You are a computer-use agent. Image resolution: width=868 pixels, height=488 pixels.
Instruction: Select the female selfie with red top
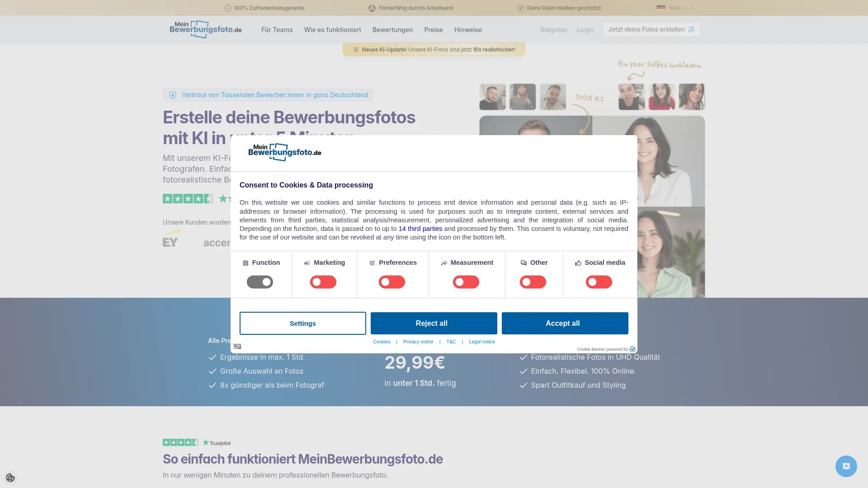pos(662,97)
